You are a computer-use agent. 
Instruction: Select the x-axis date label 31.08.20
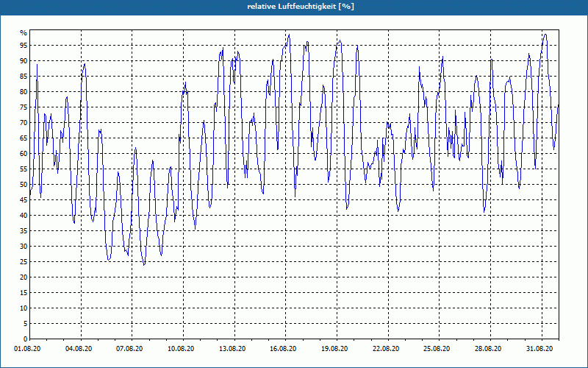click(539, 349)
